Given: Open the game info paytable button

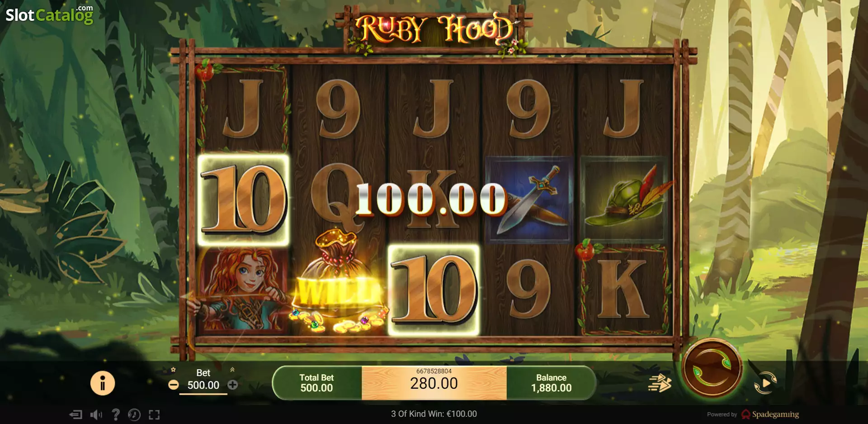Looking at the screenshot, I should (103, 383).
